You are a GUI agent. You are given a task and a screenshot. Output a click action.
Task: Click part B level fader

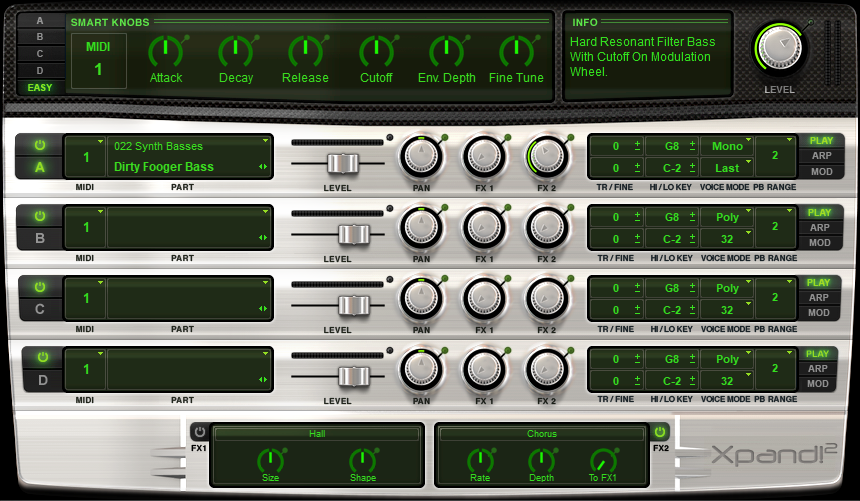pyautogui.click(x=354, y=234)
